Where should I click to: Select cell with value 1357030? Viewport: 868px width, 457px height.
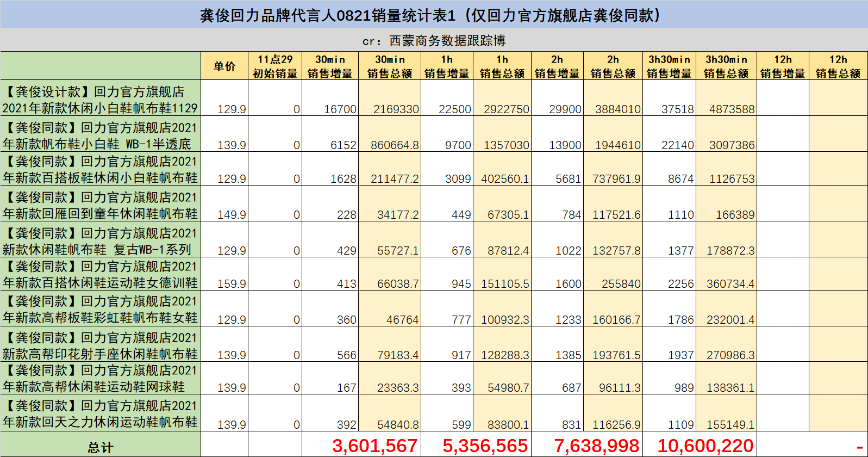[x=502, y=134]
